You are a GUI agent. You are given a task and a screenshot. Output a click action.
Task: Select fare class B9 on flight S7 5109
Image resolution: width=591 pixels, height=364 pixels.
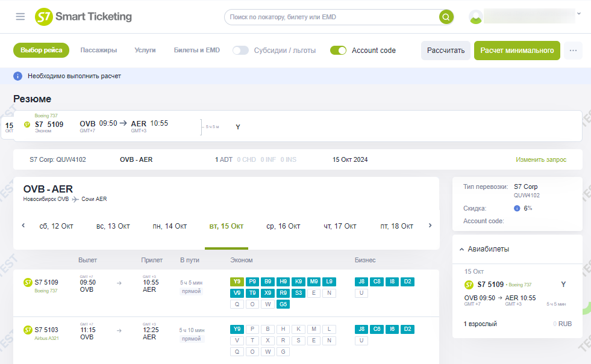(x=268, y=282)
